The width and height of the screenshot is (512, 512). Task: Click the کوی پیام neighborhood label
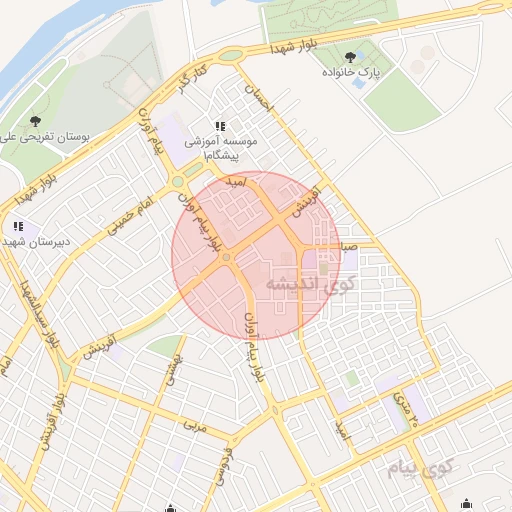coord(421,467)
